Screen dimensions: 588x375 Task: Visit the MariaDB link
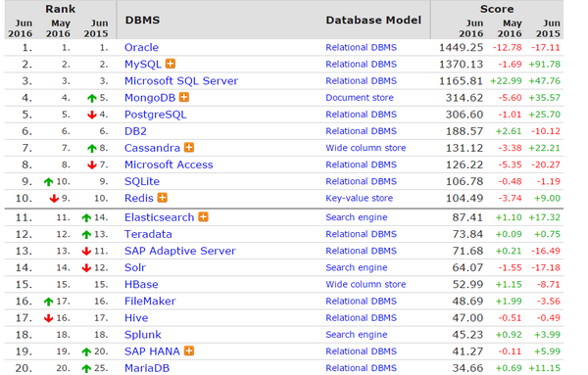point(147,368)
